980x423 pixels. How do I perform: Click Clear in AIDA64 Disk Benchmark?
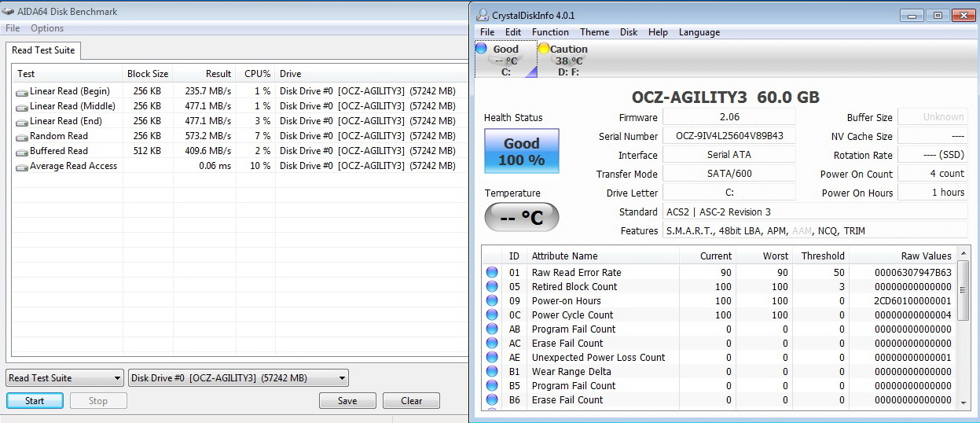(411, 401)
